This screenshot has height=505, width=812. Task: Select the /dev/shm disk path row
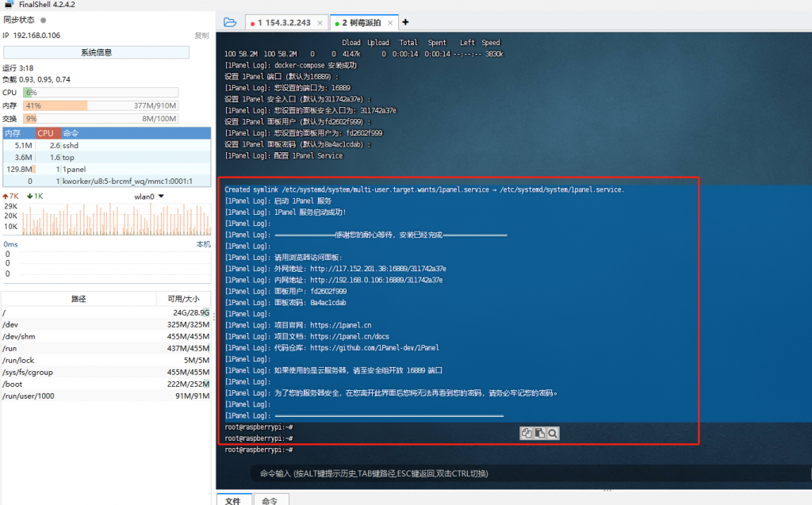tap(106, 337)
